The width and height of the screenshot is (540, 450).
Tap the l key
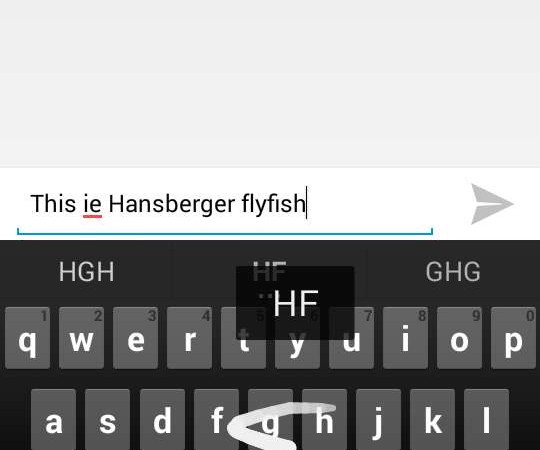pos(486,419)
